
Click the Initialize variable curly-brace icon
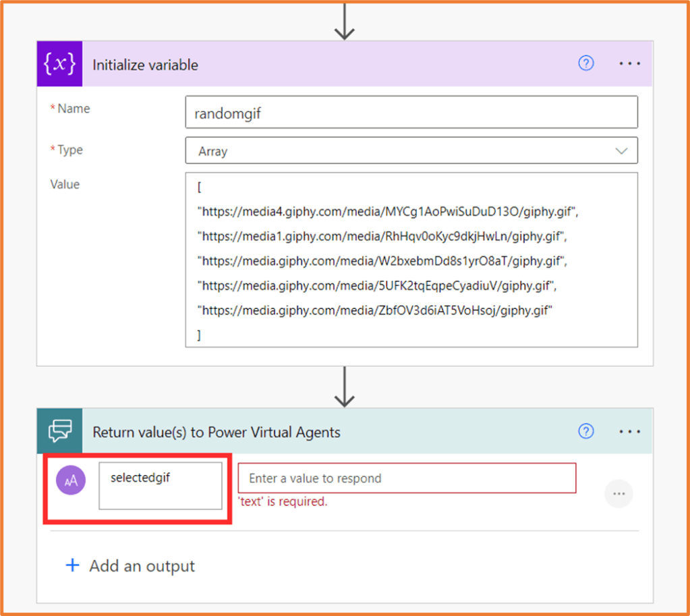tap(59, 64)
